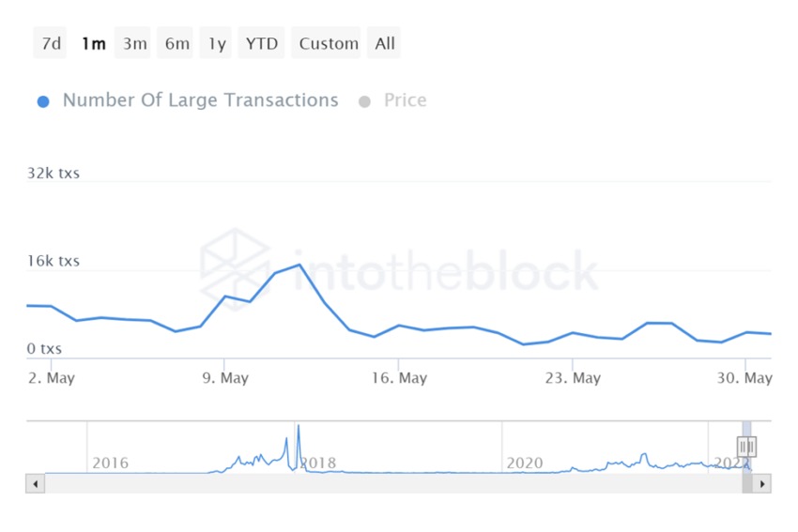Image resolution: width=798 pixels, height=532 pixels.
Task: Toggle the Price series legend
Action: 405,100
